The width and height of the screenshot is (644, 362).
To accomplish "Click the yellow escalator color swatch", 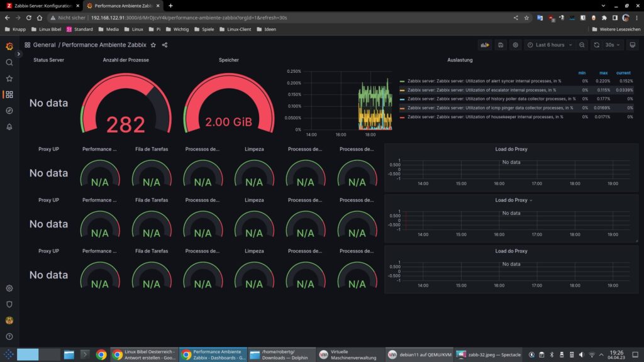I will point(402,90).
